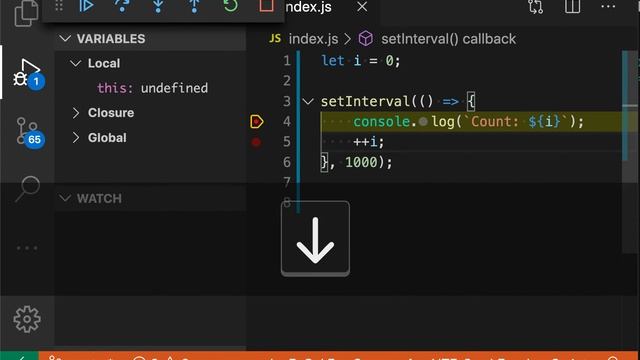This screenshot has height=360, width=640.
Task: Show additional activity bar views ellipsis
Action: [x=27, y=248]
